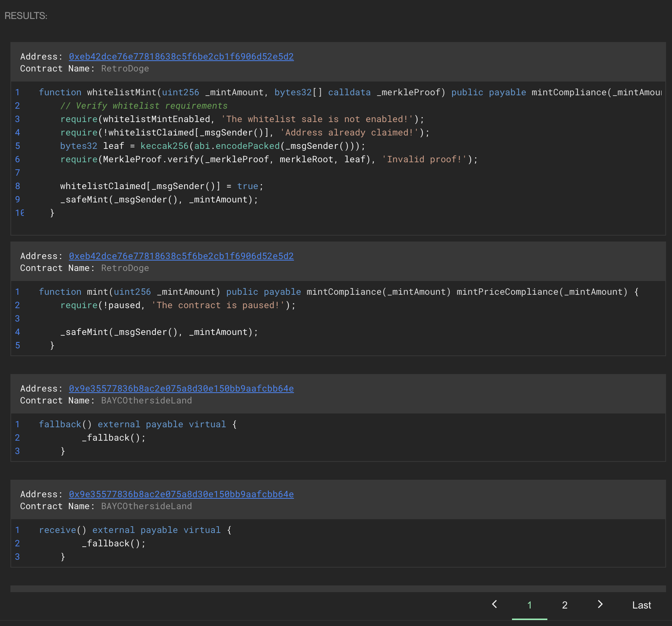Switch to results page 2
Screen dimensions: 672x626
(564, 605)
